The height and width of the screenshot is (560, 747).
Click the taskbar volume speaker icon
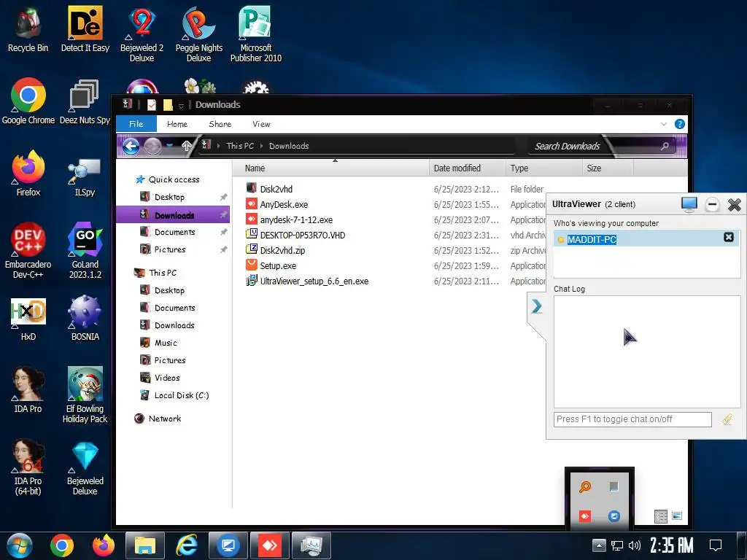click(634, 545)
